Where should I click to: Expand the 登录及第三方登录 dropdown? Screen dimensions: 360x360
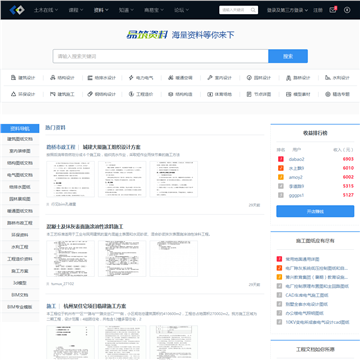pos(287,10)
